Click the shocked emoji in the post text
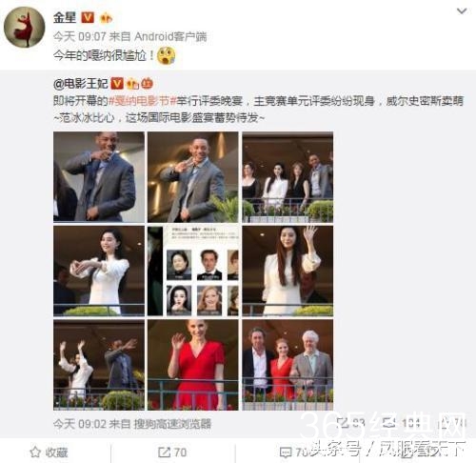The width and height of the screenshot is (476, 463). (x=167, y=55)
